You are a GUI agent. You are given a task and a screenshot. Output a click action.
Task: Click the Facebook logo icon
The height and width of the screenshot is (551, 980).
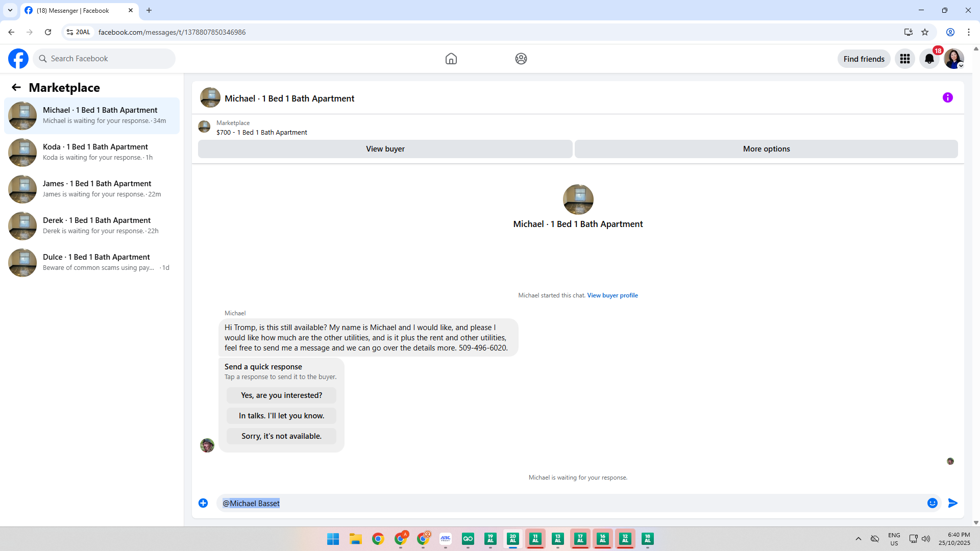click(x=18, y=59)
